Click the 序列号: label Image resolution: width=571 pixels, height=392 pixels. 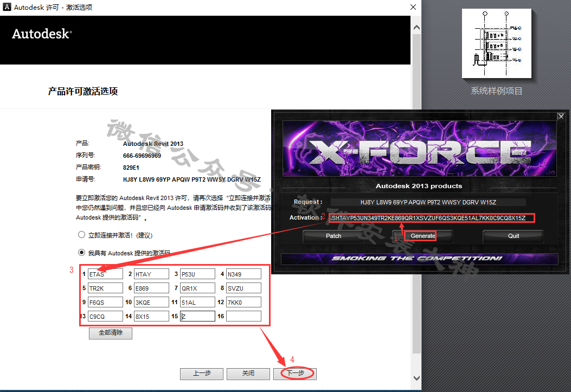point(86,156)
